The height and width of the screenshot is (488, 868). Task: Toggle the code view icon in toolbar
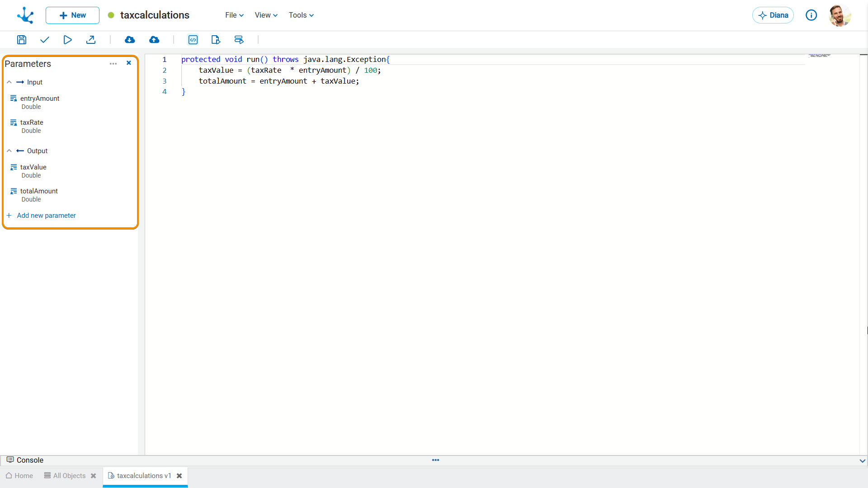[x=193, y=40]
